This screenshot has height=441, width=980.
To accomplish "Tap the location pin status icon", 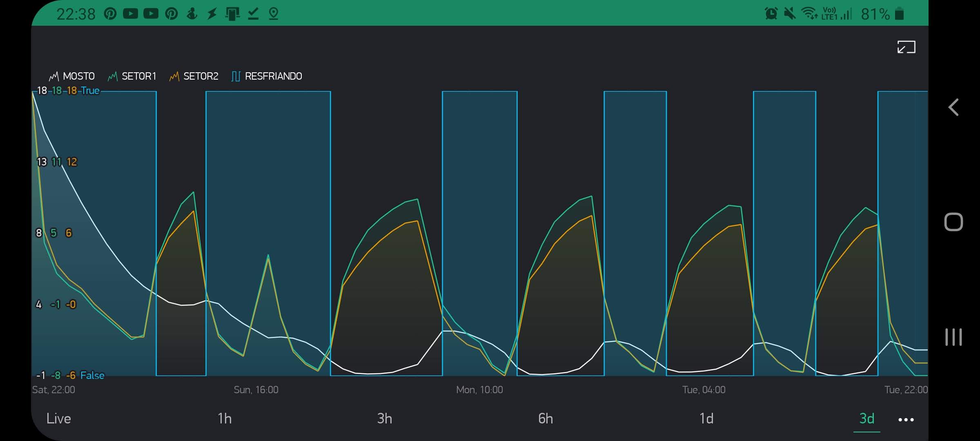I will pos(274,14).
